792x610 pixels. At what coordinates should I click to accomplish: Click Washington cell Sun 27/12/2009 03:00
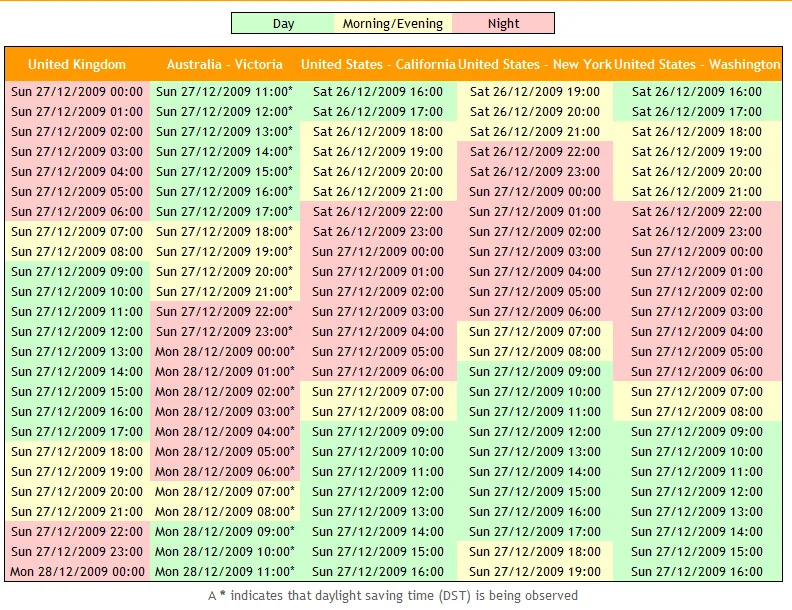pos(697,312)
